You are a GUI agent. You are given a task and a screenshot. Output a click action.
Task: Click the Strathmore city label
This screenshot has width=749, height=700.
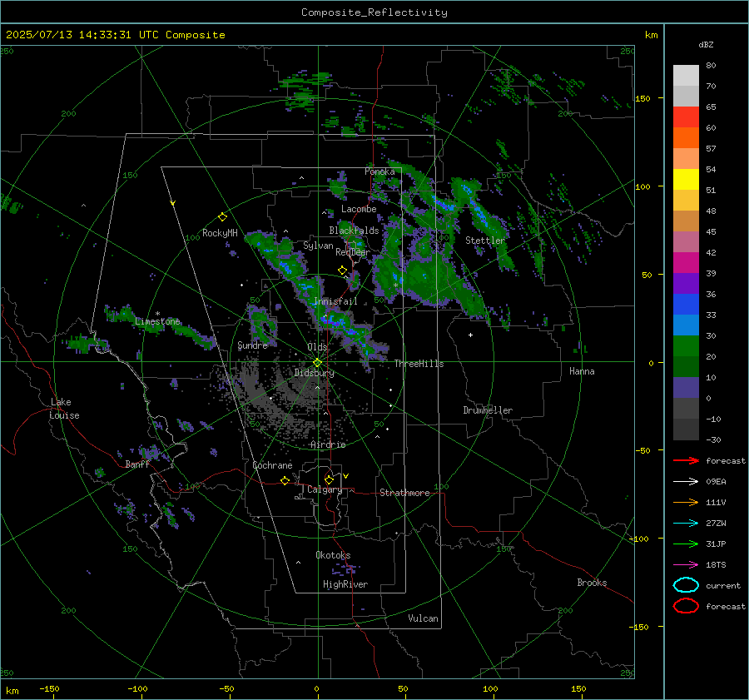click(x=404, y=493)
